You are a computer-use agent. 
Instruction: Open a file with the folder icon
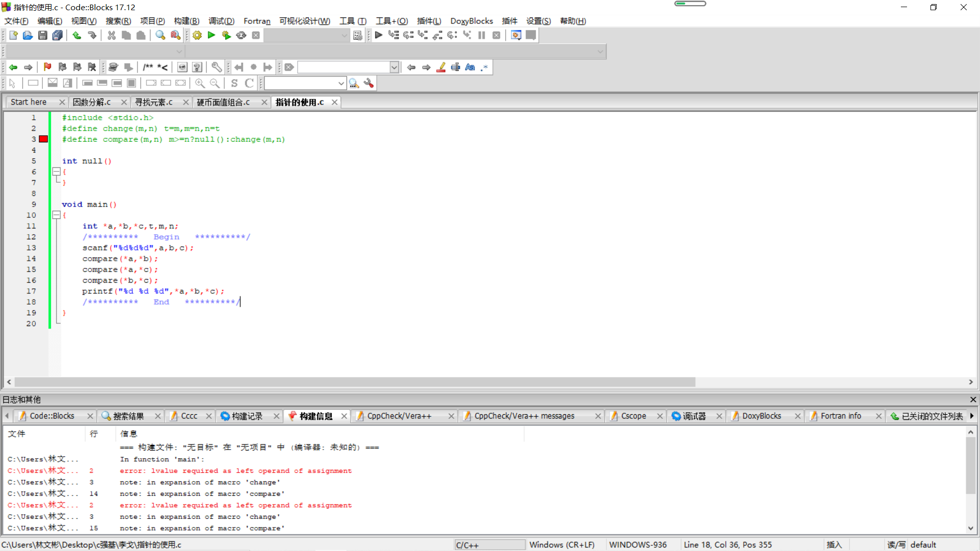28,35
